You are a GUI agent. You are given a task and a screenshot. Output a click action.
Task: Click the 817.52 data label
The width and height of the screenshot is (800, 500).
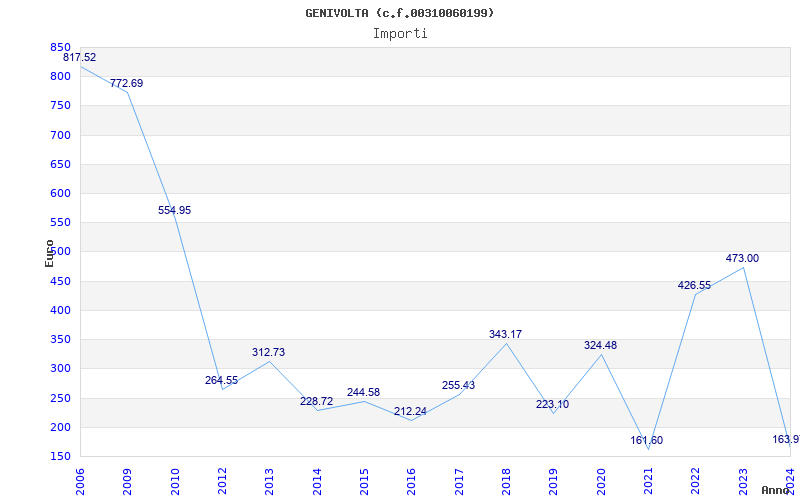point(80,58)
